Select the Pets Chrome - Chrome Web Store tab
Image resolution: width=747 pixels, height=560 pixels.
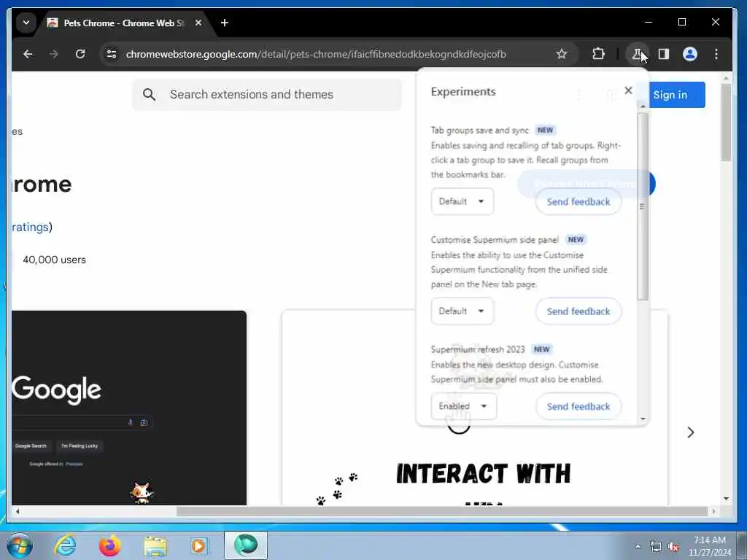[x=123, y=23]
